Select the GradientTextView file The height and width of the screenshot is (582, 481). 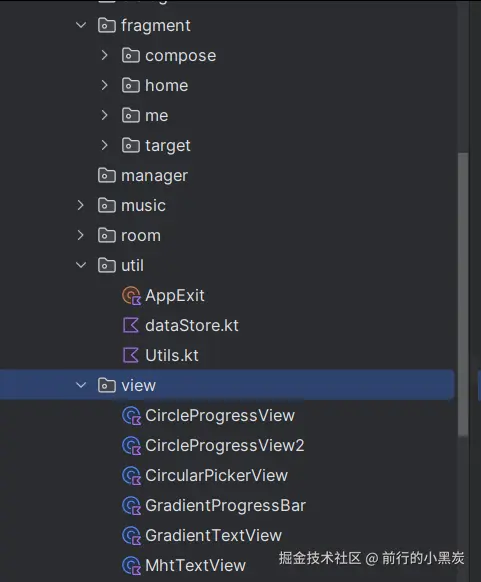[213, 536]
